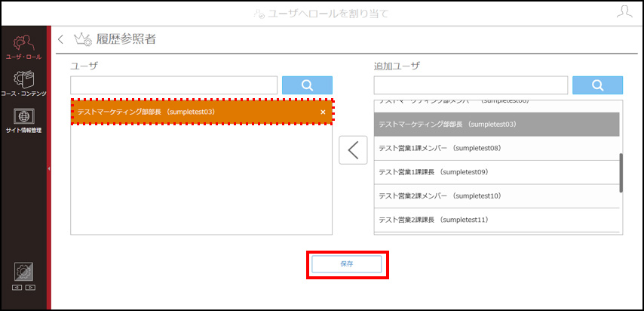This screenshot has height=311, width=644.
Task: Click the left small screen icon below the gear
Action: [17, 287]
